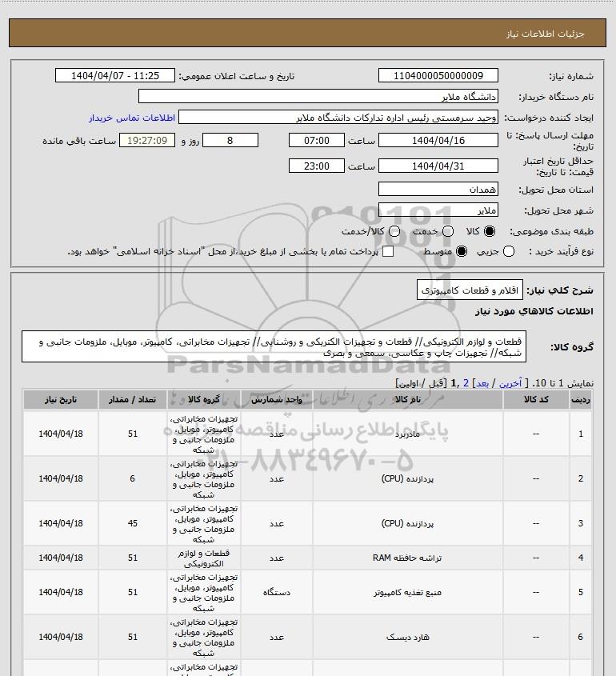Click quantity 45 in row 3
The width and height of the screenshot is (616, 676).
point(132,523)
